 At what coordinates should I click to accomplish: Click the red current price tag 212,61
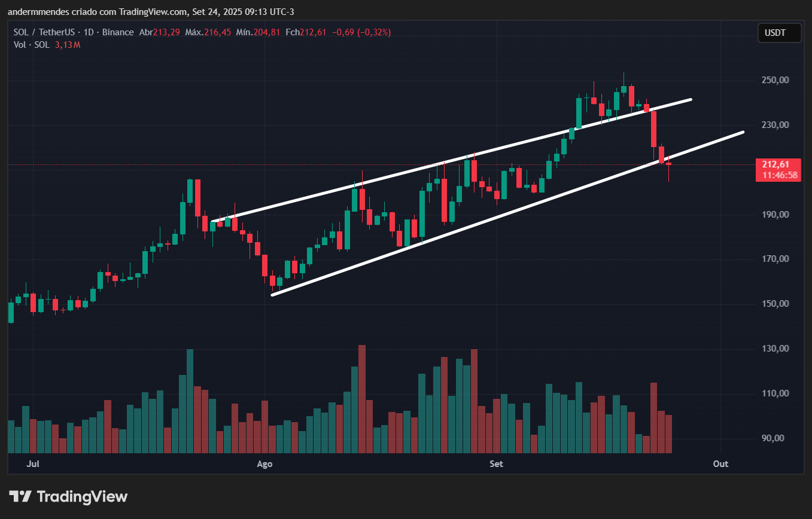[775, 164]
